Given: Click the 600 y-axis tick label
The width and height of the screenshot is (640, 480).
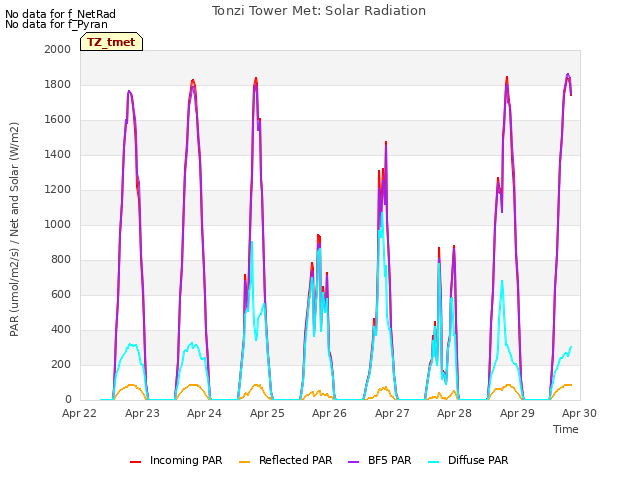Looking at the screenshot, I should (x=61, y=295).
